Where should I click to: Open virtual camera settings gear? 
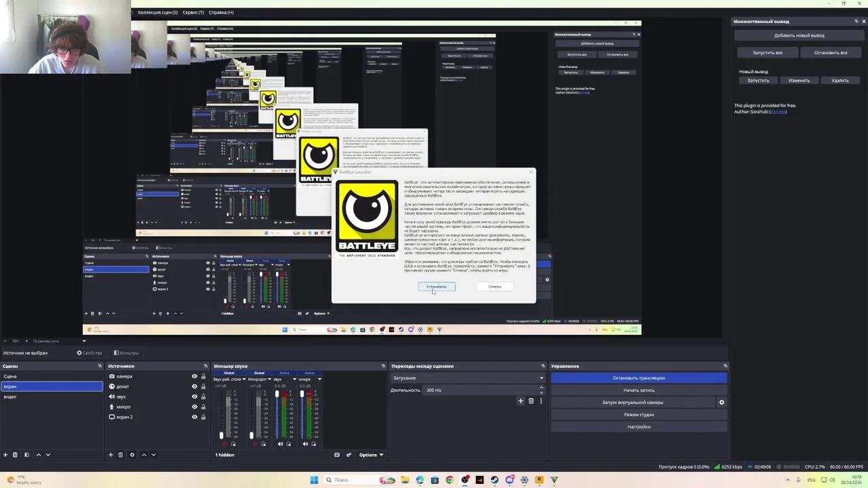722,402
